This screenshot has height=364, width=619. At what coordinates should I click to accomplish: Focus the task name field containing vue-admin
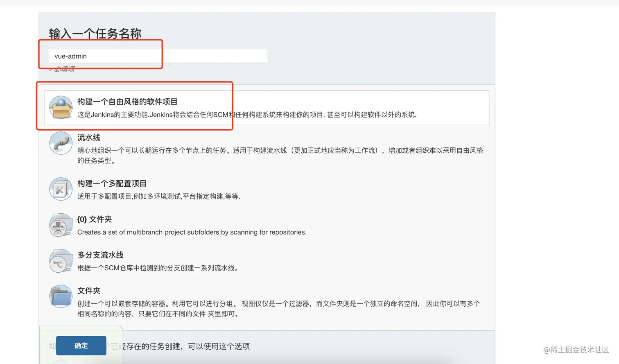(158, 56)
